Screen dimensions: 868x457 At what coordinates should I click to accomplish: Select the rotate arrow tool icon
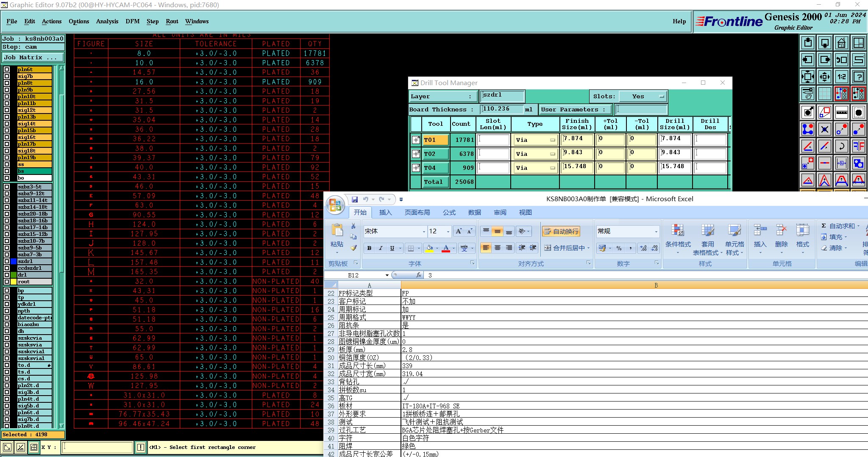pos(841,146)
